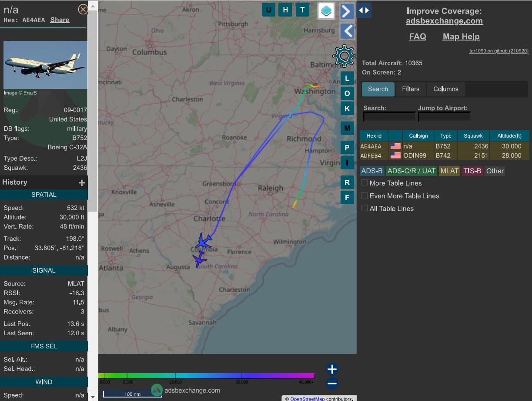Viewport: 532px width, 401px height.
Task: Click the altitude color legend bar
Action: click(206, 375)
